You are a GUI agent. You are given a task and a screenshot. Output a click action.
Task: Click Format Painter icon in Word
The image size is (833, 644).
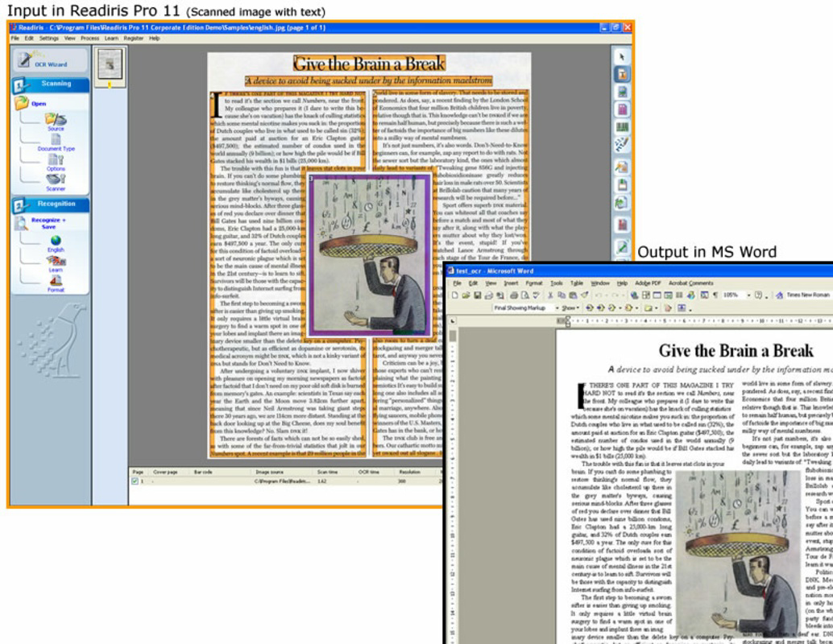point(584,295)
